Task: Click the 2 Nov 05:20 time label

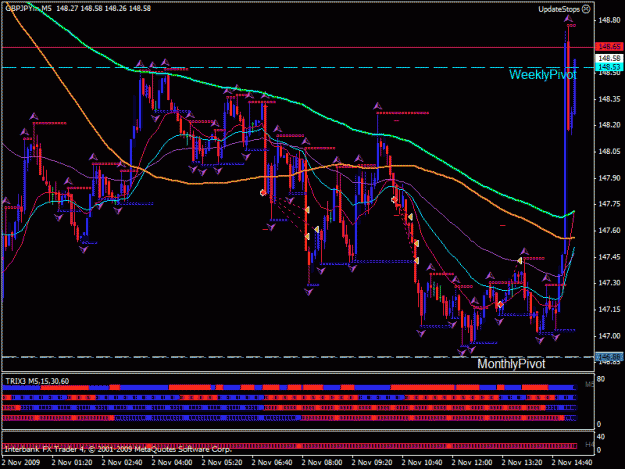Action: [x=222, y=463]
